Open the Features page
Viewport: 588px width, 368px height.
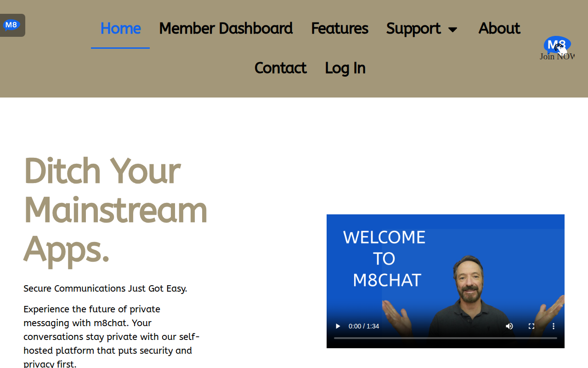[339, 29]
